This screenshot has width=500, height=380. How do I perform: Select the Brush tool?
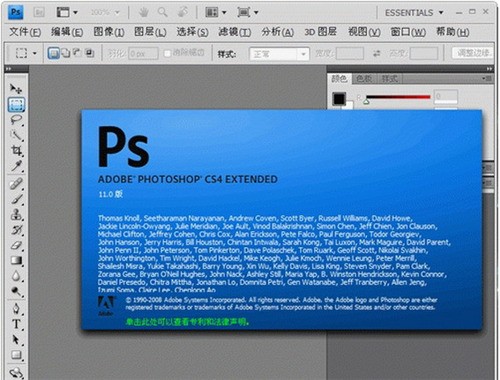16,199
